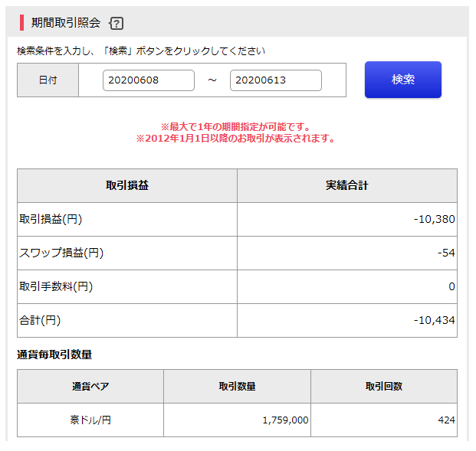
Task: Select the 通貨ペア column header
Action: tap(90, 387)
